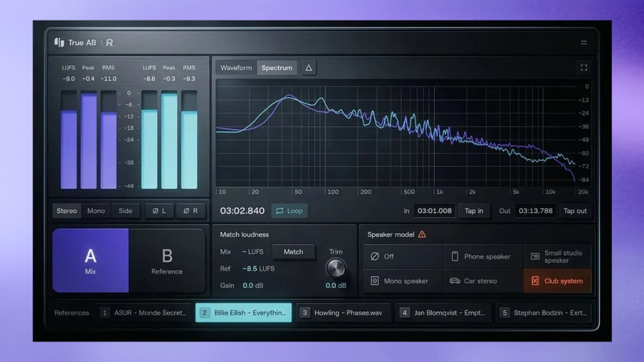Click the In time field 03:01.008
Screen dimensions: 644x362
(x=435, y=211)
